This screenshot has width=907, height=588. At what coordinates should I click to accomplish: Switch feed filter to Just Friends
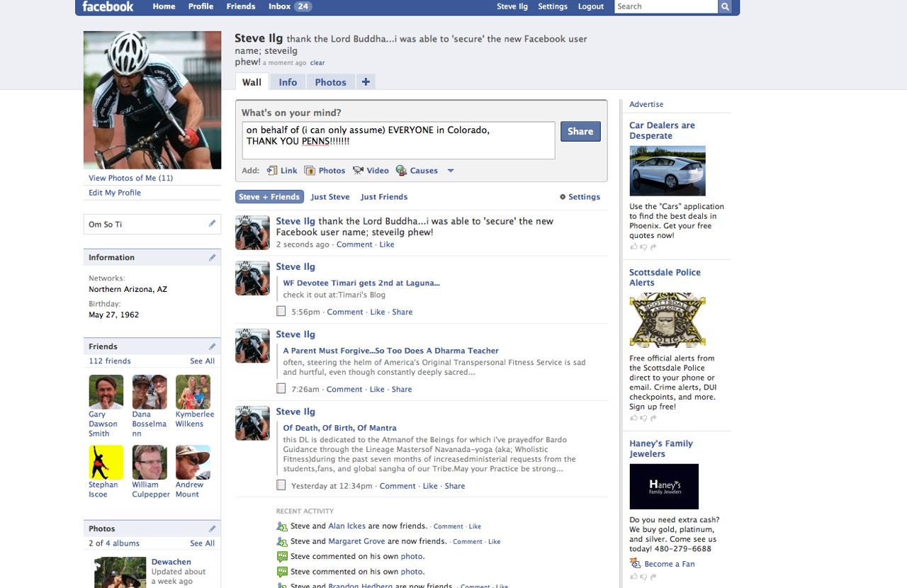point(384,197)
